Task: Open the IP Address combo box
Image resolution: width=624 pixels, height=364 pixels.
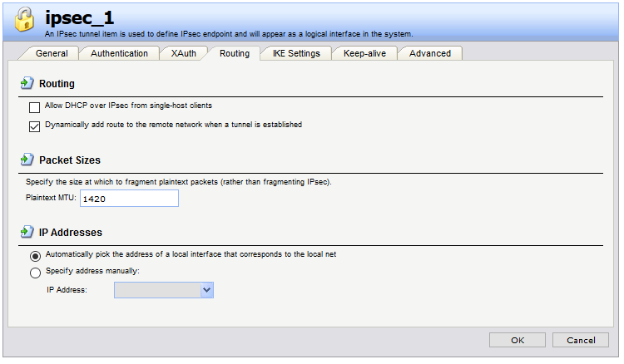Action: pos(157,289)
